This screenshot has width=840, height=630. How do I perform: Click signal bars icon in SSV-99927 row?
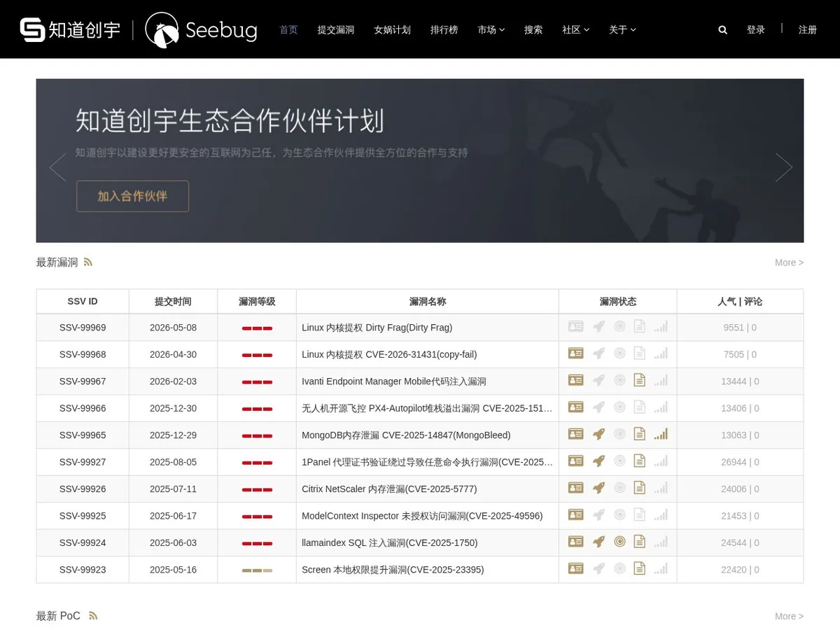[661, 461]
